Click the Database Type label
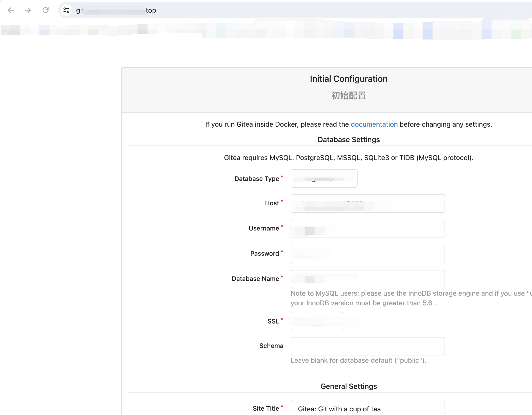The width and height of the screenshot is (532, 415). tap(257, 179)
